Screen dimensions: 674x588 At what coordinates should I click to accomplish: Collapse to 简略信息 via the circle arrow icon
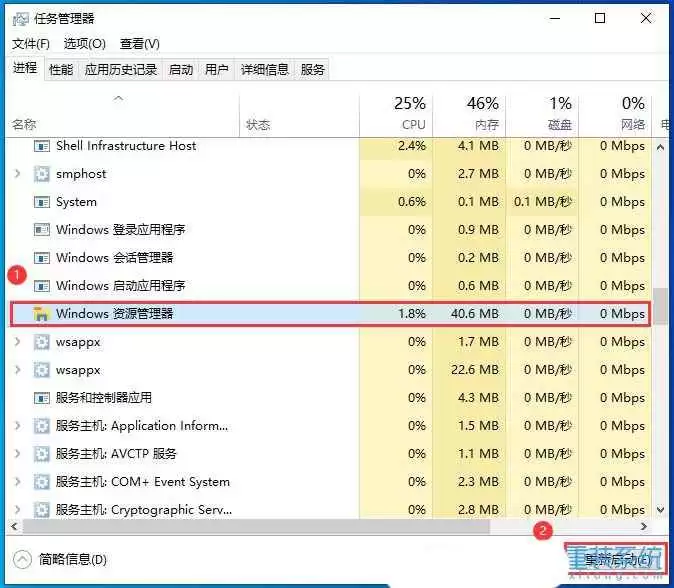tap(22, 560)
